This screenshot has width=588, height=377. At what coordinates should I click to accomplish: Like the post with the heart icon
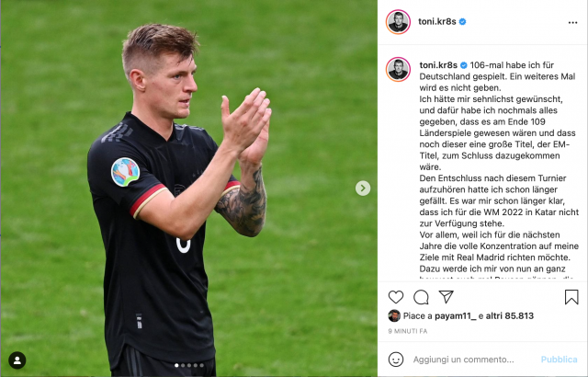click(x=396, y=297)
